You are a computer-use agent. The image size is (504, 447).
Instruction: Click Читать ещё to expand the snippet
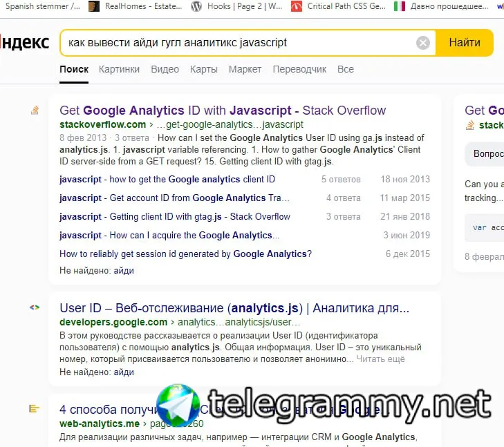point(380,359)
